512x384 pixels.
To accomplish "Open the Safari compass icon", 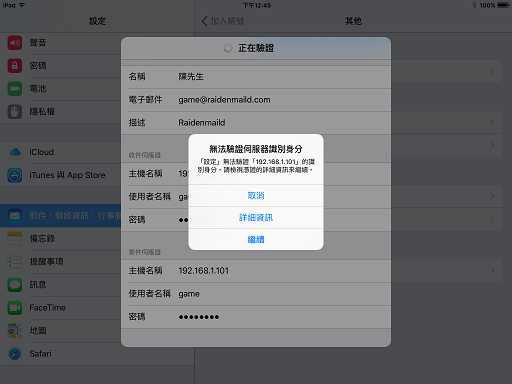I will coord(15,354).
